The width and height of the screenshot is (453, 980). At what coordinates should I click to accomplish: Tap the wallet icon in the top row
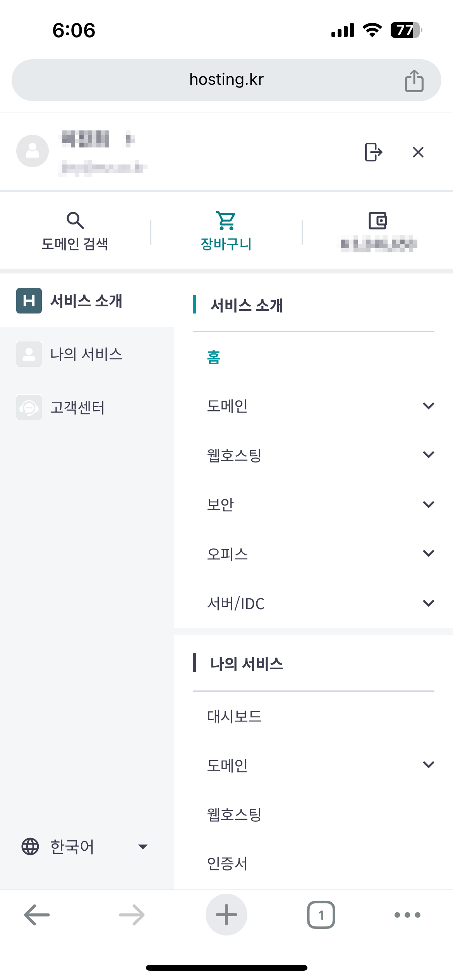[377, 221]
